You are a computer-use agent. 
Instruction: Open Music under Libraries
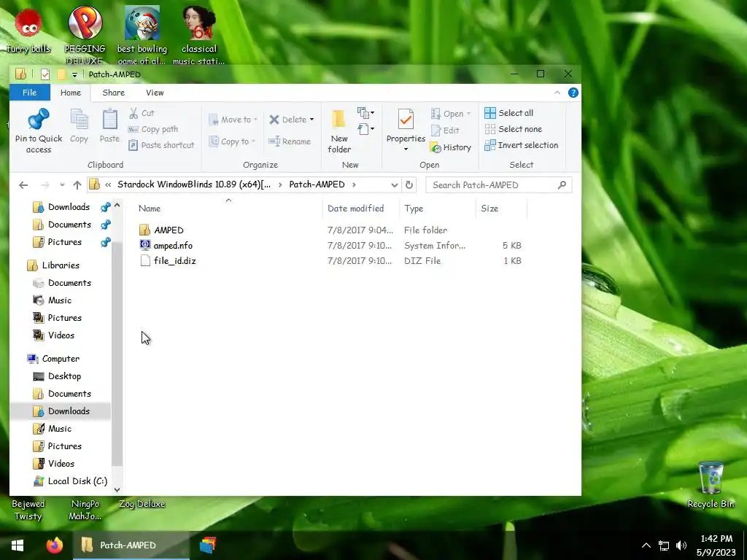(60, 300)
